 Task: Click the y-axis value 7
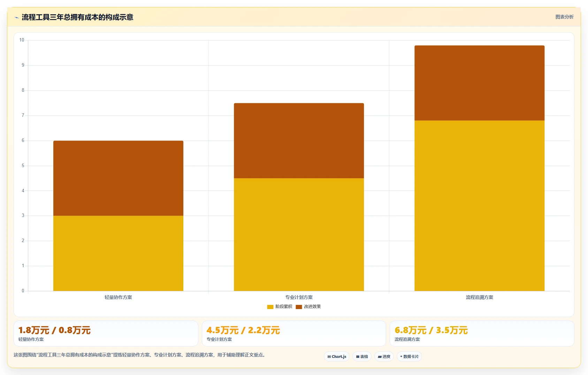point(23,115)
